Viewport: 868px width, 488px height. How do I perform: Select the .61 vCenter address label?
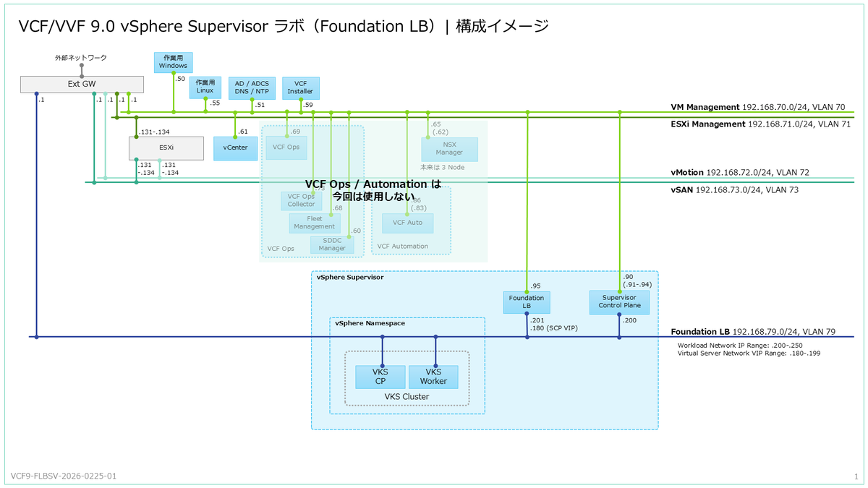243,132
